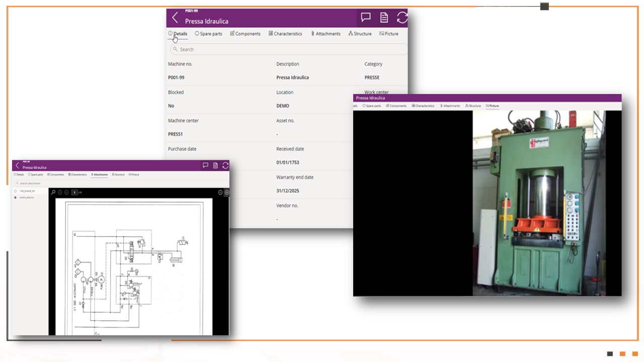Switch to Details tab in top window
644x362 pixels.
pos(178,34)
